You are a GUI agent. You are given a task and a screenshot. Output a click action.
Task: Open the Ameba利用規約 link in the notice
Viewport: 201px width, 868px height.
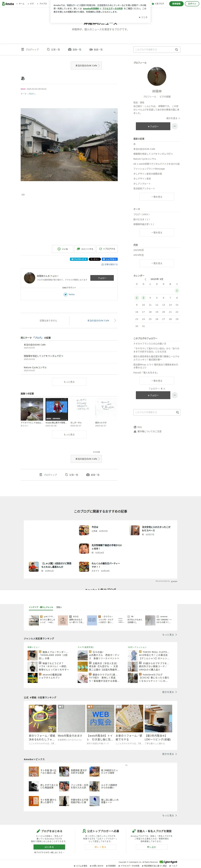click(91, 8)
